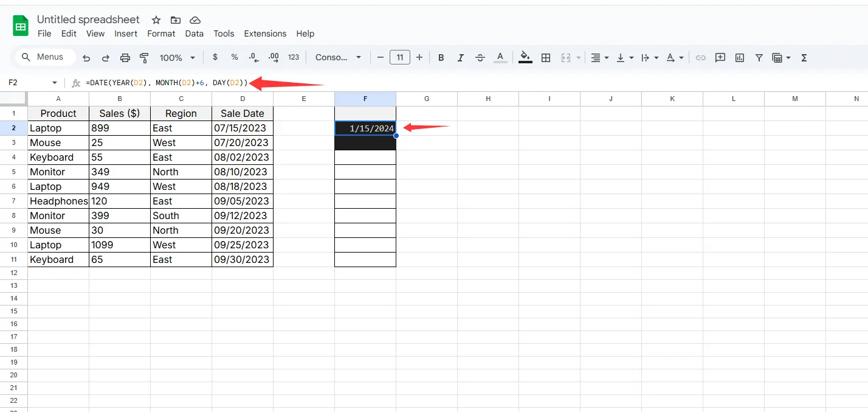The height and width of the screenshot is (412, 868).
Task: Expand the font family dropdown
Action: [x=338, y=58]
